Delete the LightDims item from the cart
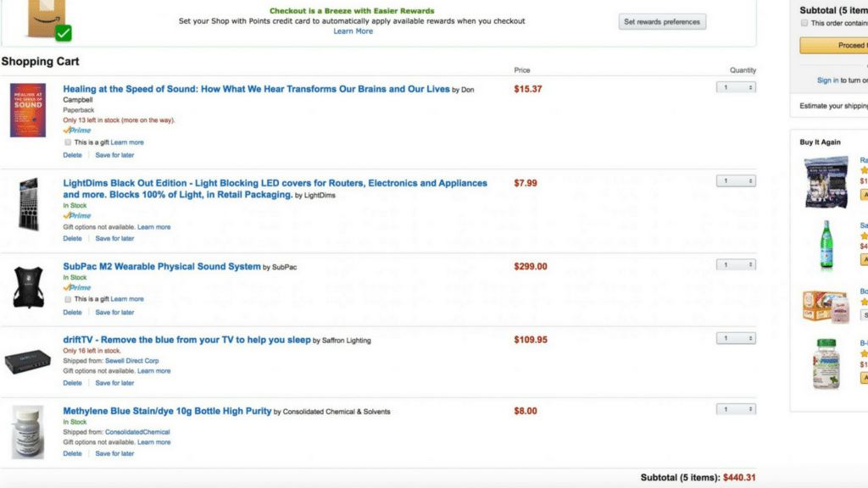This screenshot has height=488, width=868. pyautogui.click(x=72, y=238)
